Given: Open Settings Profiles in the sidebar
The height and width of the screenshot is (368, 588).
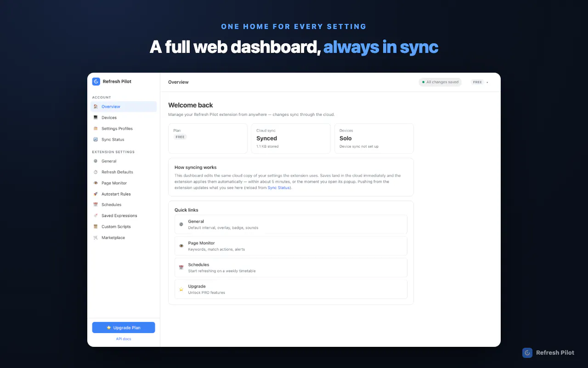Looking at the screenshot, I should pyautogui.click(x=124, y=129).
